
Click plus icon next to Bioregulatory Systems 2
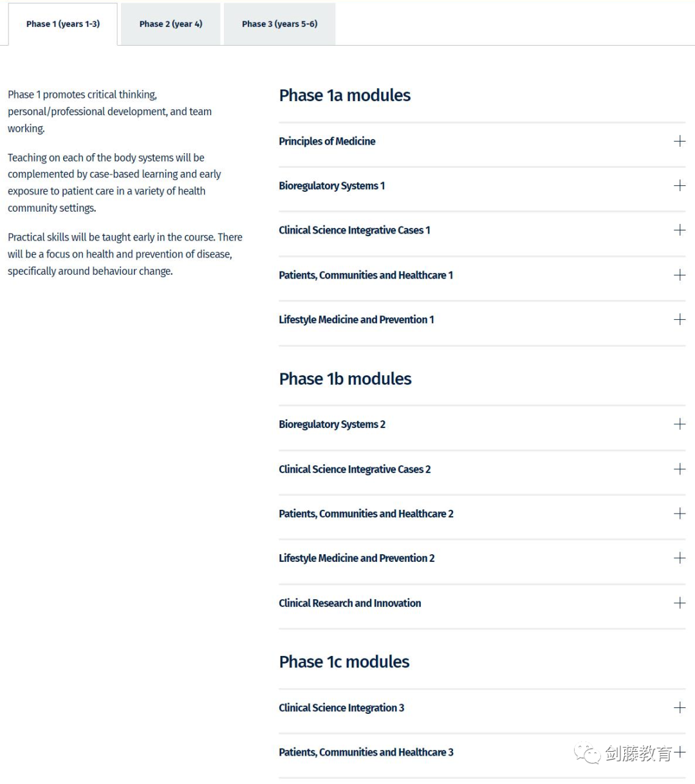(680, 424)
